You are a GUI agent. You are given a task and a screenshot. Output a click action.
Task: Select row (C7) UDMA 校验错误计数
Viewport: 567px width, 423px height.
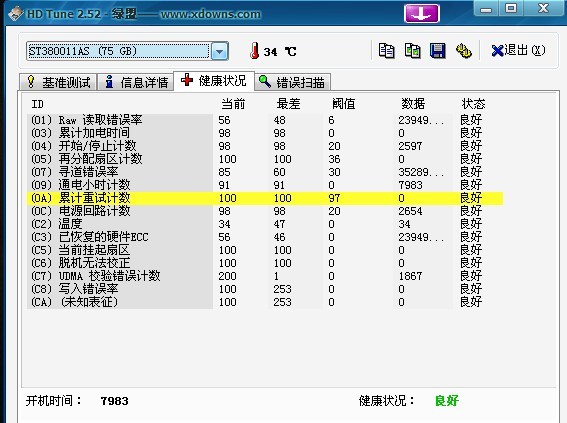[265, 276]
